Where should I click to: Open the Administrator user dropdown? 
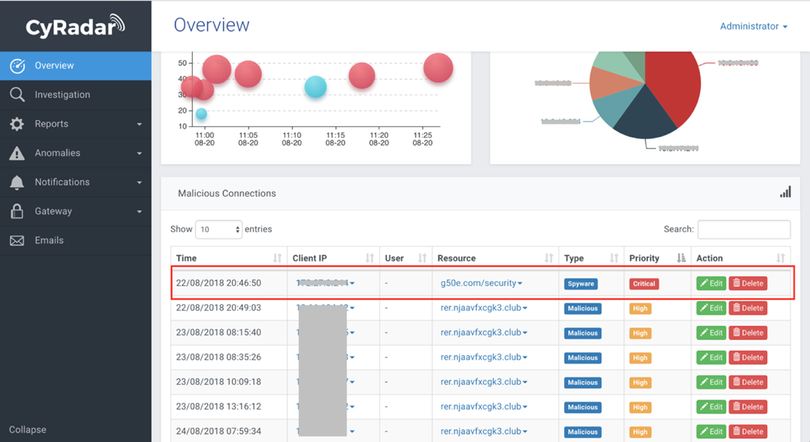point(753,27)
